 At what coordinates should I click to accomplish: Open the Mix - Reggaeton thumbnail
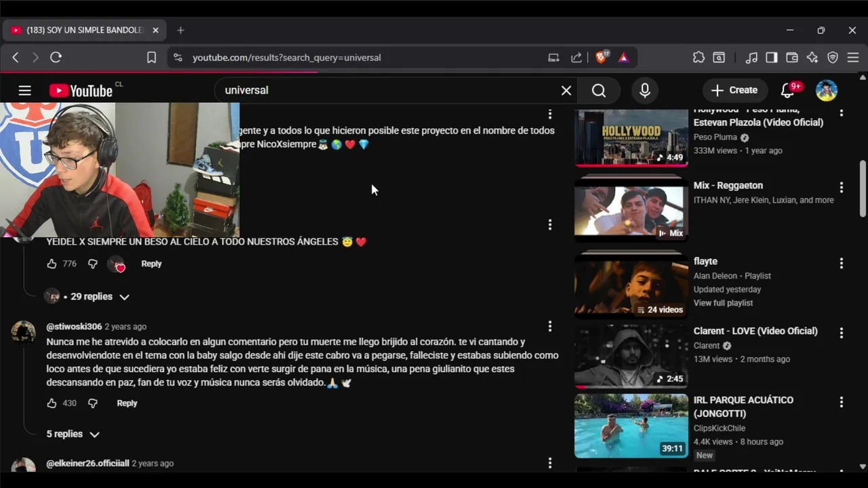click(x=631, y=209)
